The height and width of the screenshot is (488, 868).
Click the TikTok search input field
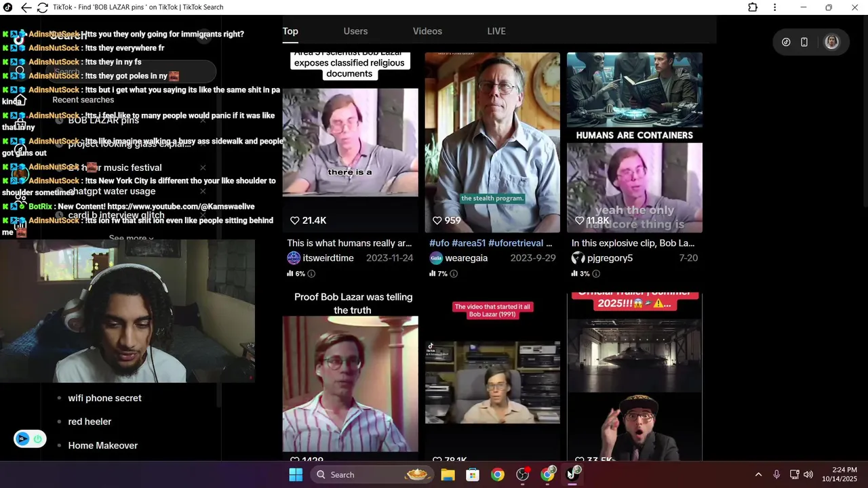tap(130, 71)
